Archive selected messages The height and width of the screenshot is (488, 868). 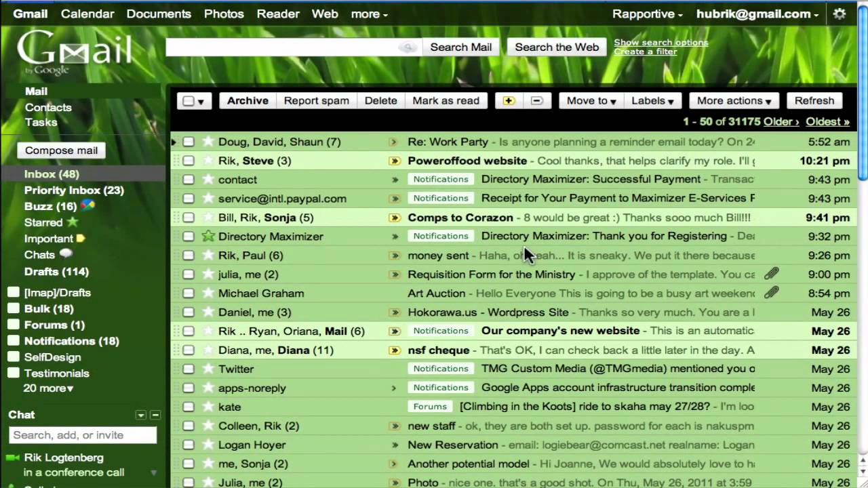(x=248, y=101)
